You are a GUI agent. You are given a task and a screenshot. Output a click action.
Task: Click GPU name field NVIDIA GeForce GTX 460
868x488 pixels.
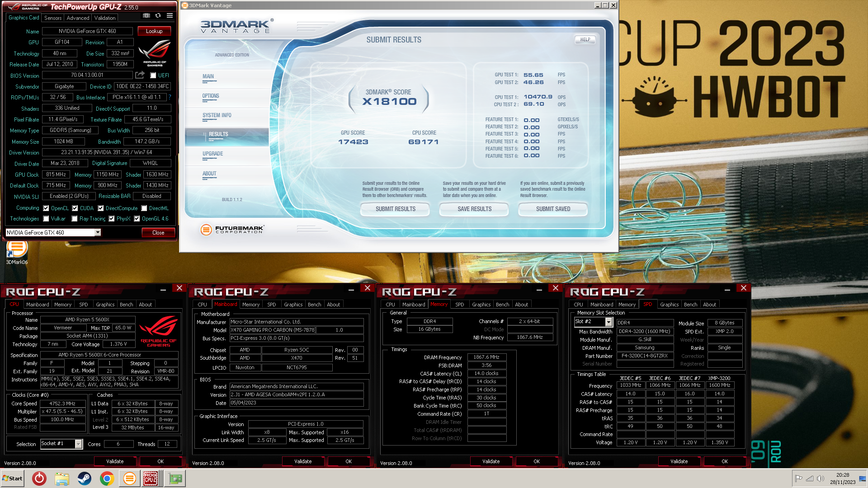click(87, 31)
